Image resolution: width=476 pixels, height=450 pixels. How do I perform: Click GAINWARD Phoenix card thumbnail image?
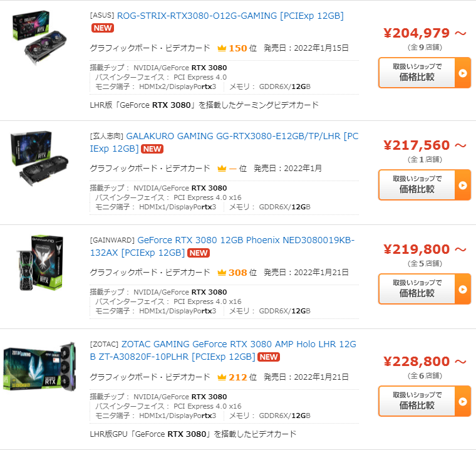40,263
